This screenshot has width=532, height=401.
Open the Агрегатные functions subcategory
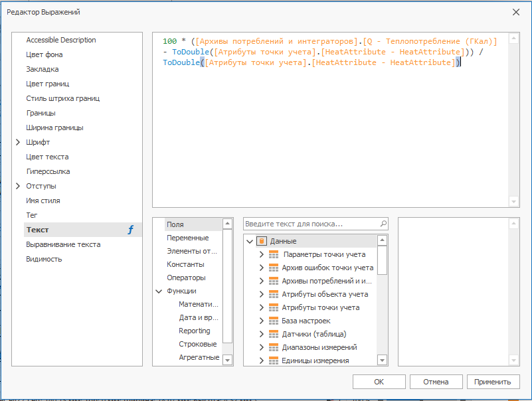tap(199, 357)
